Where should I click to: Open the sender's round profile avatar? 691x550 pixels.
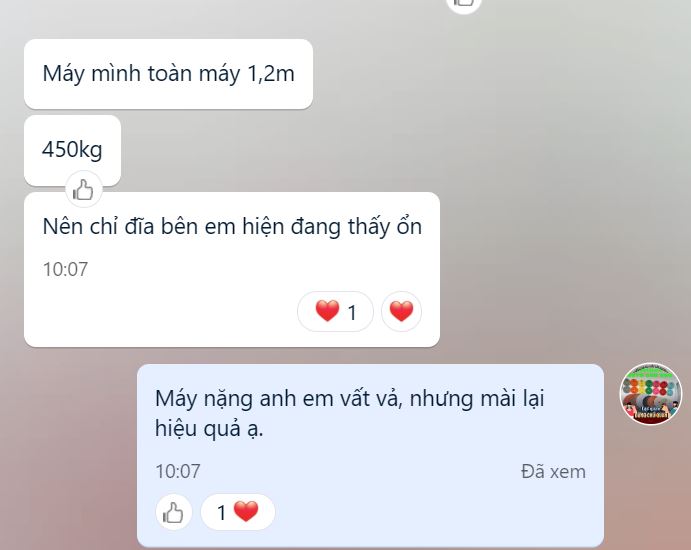(651, 394)
